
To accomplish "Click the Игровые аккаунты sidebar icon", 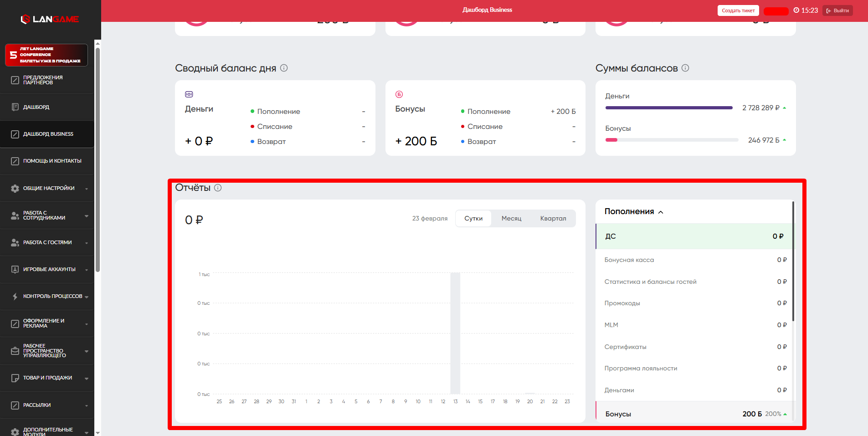I will pos(15,269).
